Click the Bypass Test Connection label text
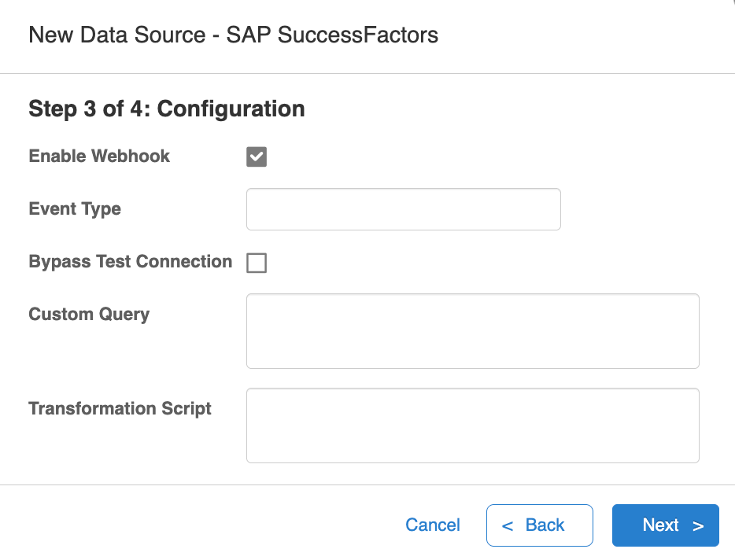The height and width of the screenshot is (560, 735). (x=131, y=262)
